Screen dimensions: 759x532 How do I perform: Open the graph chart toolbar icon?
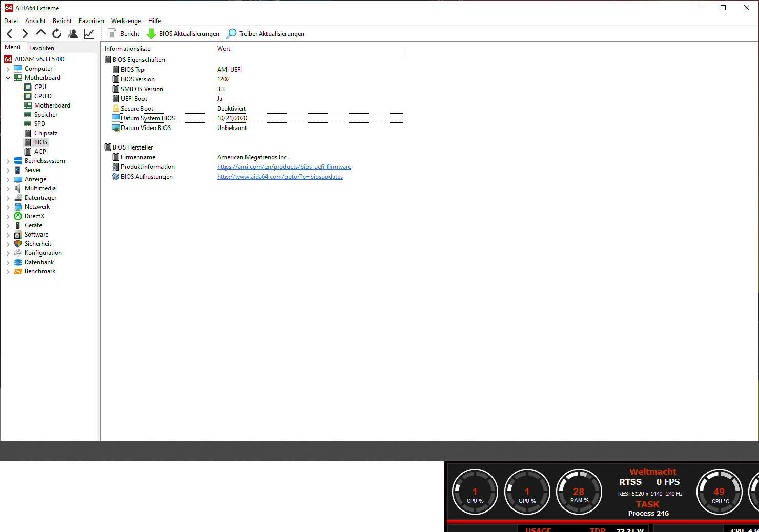(x=89, y=34)
